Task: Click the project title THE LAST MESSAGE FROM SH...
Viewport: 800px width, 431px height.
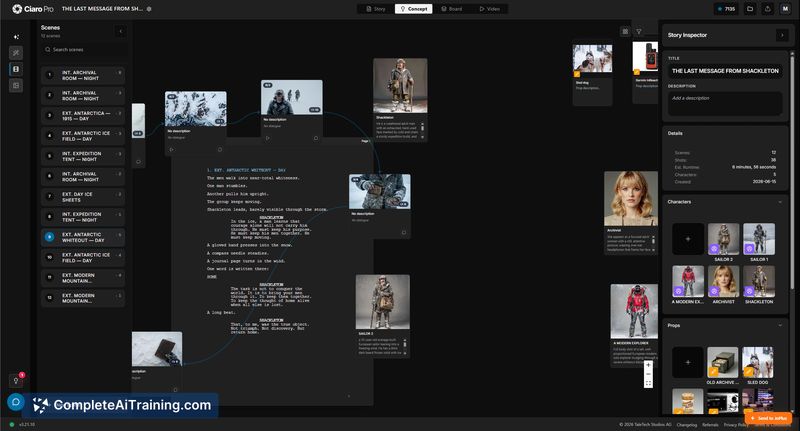Action: [x=102, y=9]
